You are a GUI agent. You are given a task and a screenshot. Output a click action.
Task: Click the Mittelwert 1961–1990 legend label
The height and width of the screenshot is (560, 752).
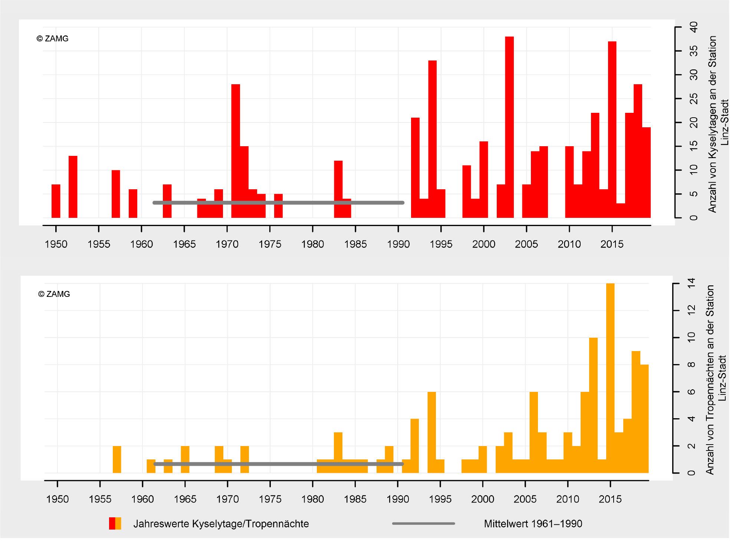tap(533, 524)
